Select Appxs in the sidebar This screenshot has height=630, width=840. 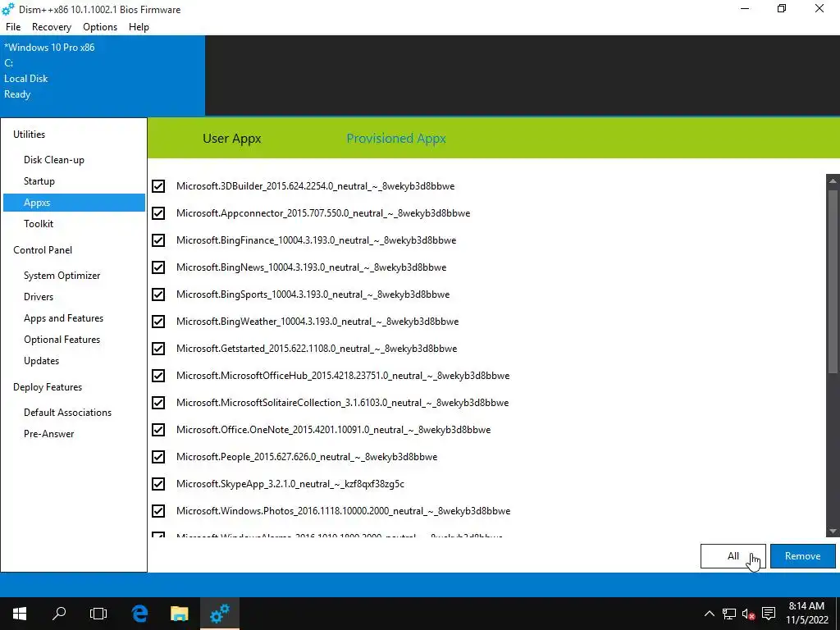pyautogui.click(x=74, y=203)
